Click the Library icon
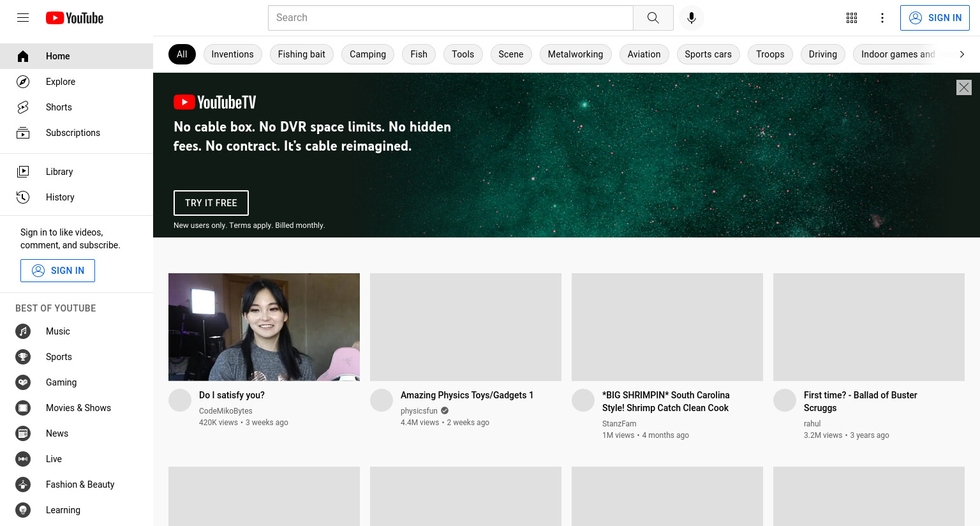This screenshot has width=980, height=526. pyautogui.click(x=23, y=172)
